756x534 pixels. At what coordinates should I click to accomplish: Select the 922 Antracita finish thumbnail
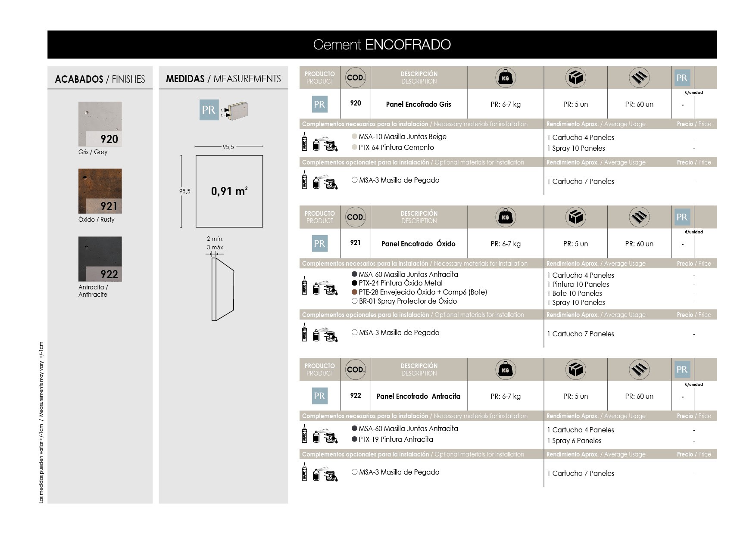100,259
